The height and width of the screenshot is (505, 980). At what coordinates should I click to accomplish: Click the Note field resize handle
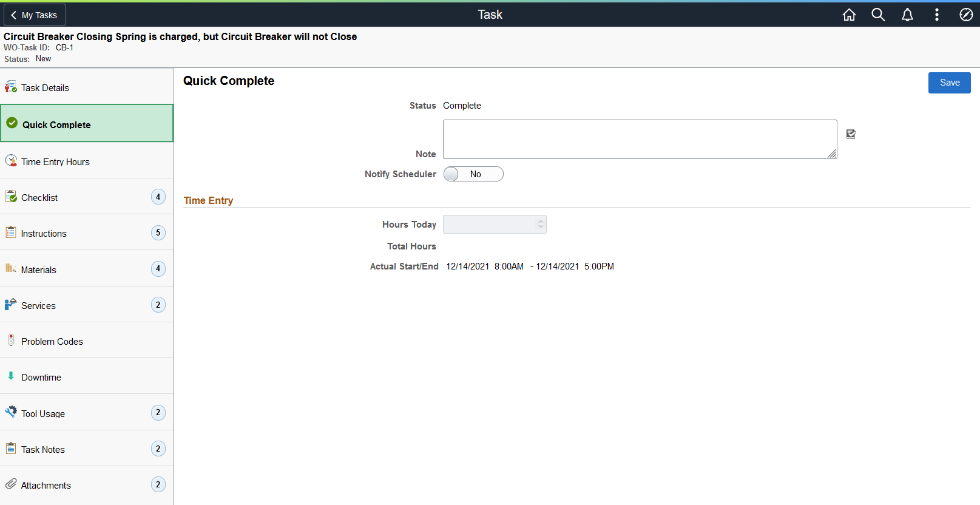832,154
